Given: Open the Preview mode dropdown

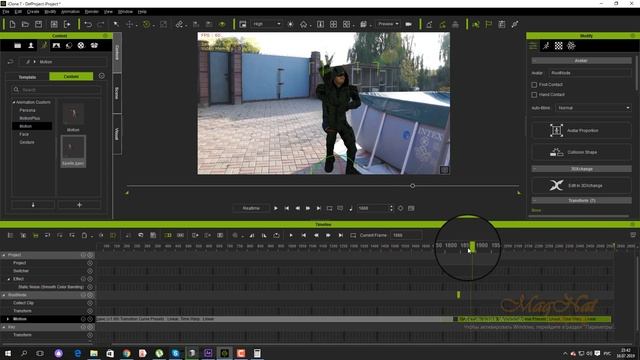Looking at the screenshot, I should [x=388, y=24].
